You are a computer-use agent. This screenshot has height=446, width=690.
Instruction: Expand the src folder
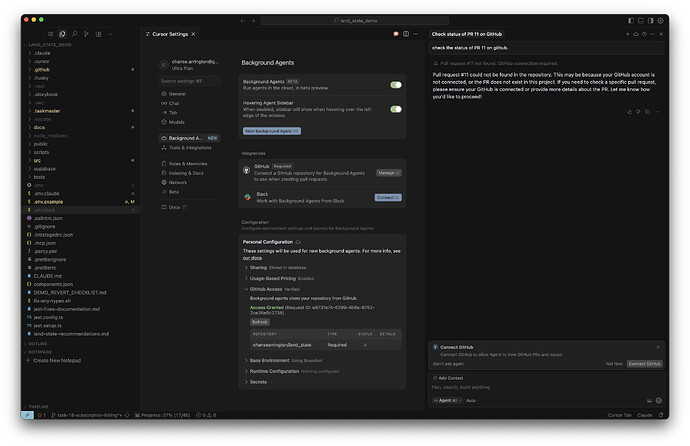[37, 161]
